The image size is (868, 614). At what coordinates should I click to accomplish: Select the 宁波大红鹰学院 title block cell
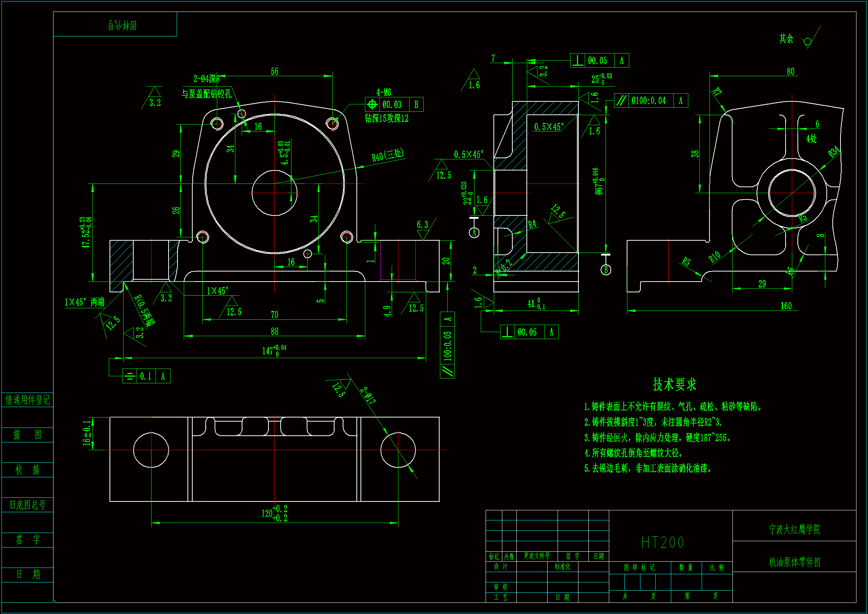click(794, 529)
